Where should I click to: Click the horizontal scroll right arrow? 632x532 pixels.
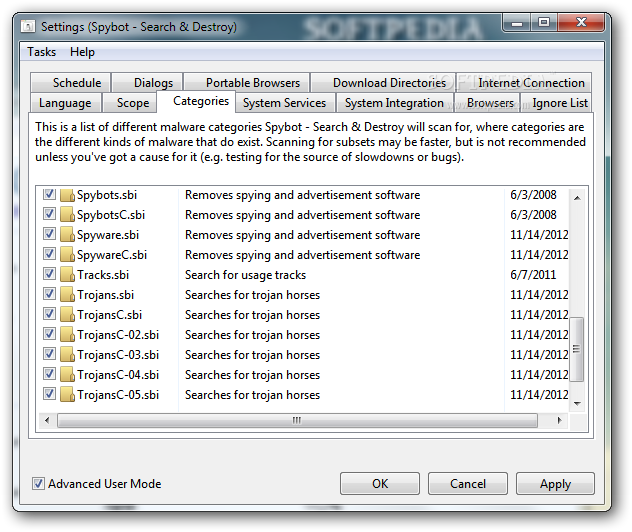tap(559, 420)
